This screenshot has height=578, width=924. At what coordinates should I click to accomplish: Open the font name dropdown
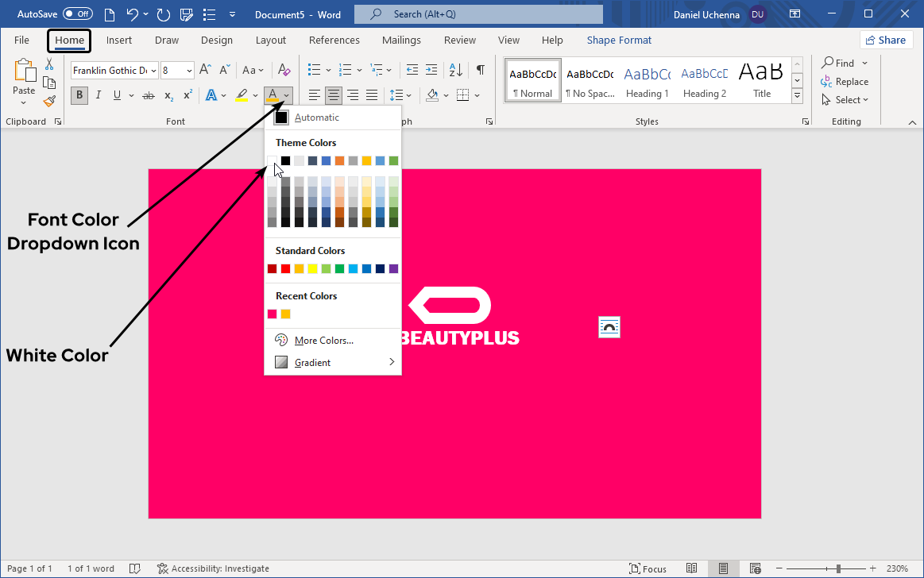[x=153, y=71]
